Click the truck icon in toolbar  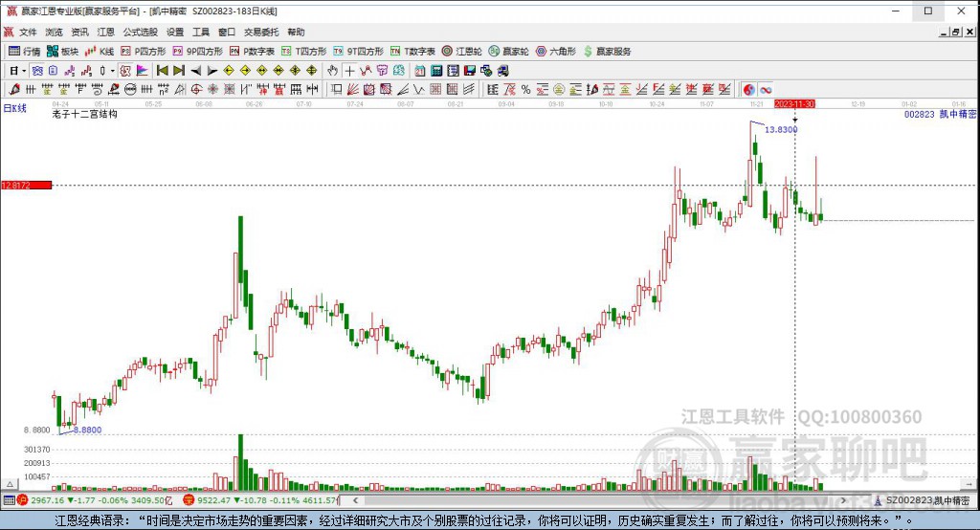click(x=503, y=71)
